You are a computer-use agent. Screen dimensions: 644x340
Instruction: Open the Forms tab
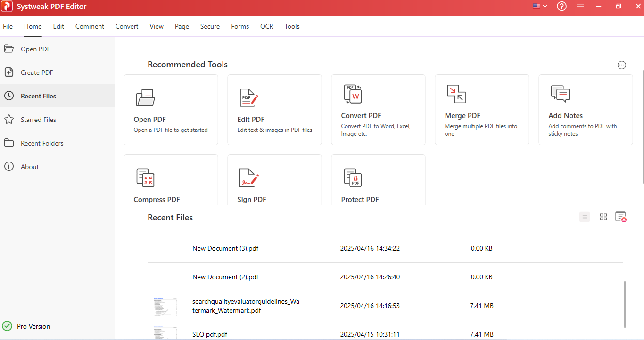pos(240,26)
